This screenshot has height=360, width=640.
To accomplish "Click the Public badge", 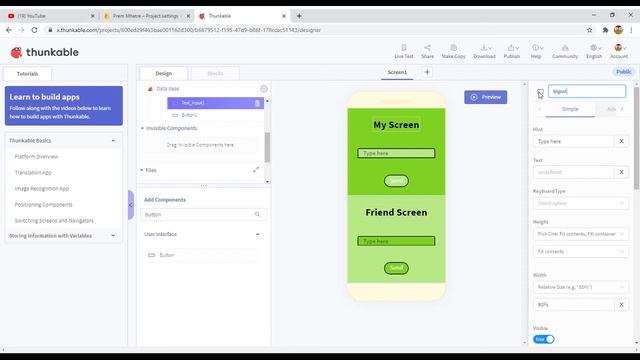I will coord(623,72).
